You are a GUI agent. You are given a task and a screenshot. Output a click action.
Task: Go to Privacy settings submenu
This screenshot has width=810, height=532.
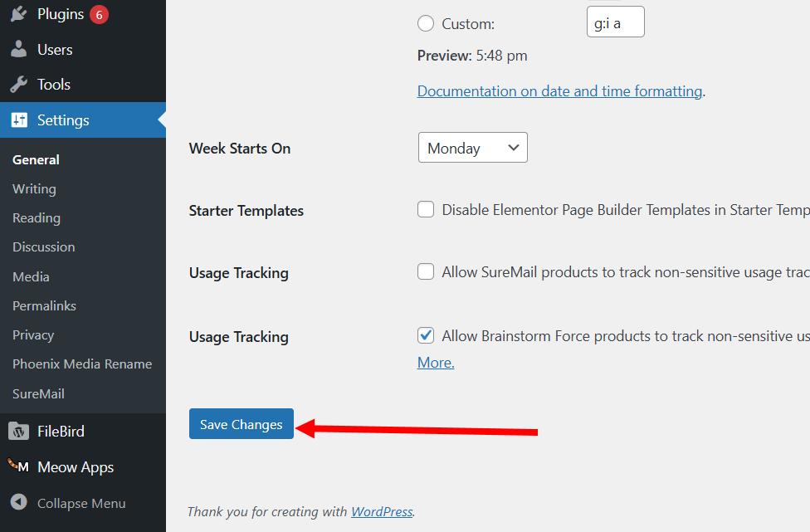coord(33,334)
